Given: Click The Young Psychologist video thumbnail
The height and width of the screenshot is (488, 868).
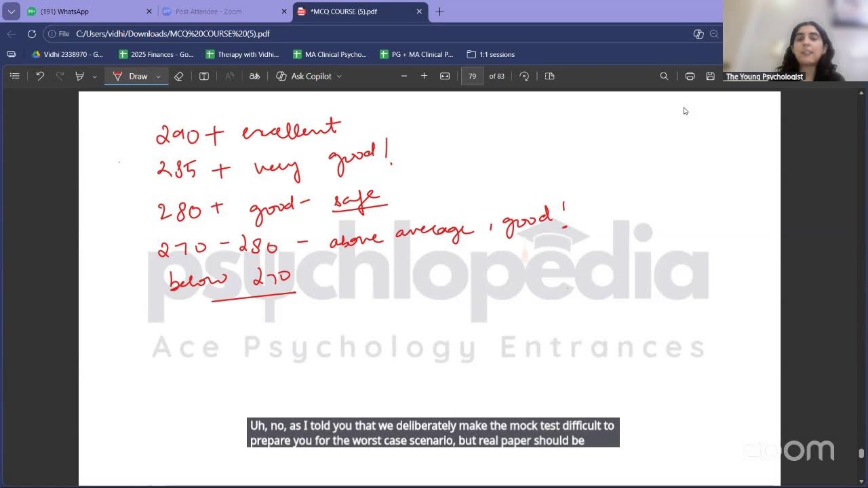Looking at the screenshot, I should pos(795,41).
